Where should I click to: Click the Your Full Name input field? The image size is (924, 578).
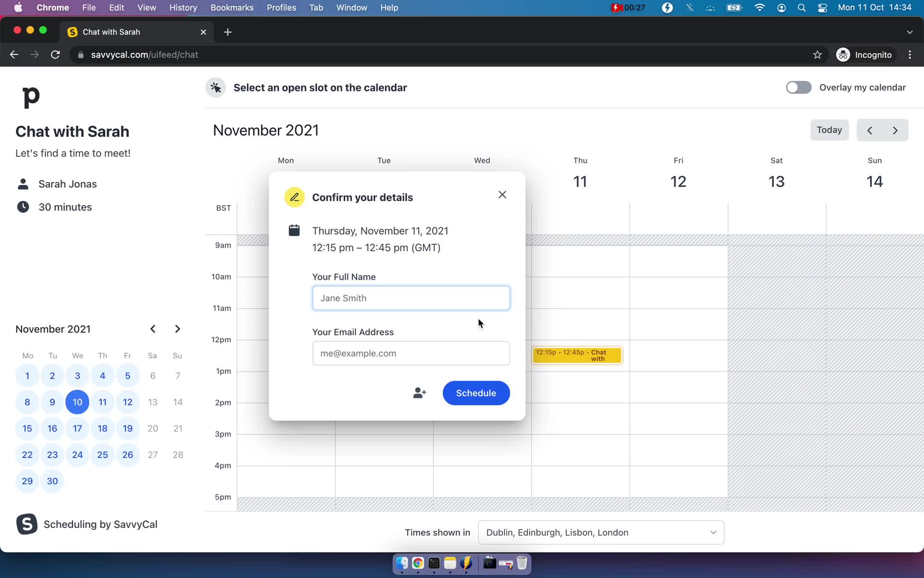411,298
